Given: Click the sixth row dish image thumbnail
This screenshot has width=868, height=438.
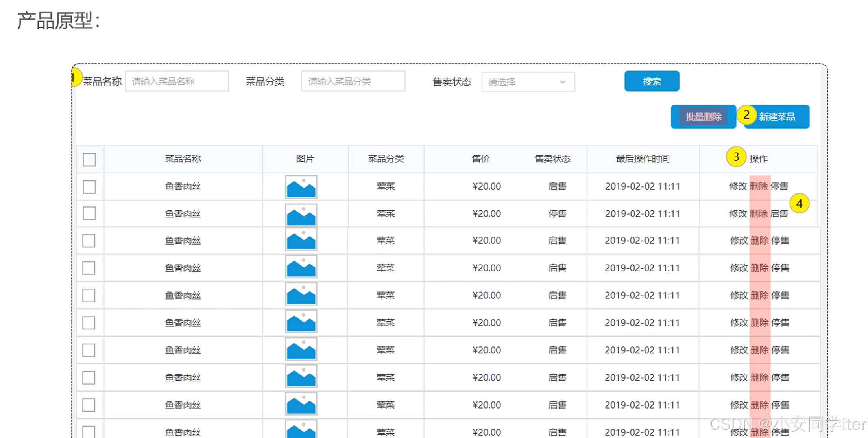Looking at the screenshot, I should point(301,322).
